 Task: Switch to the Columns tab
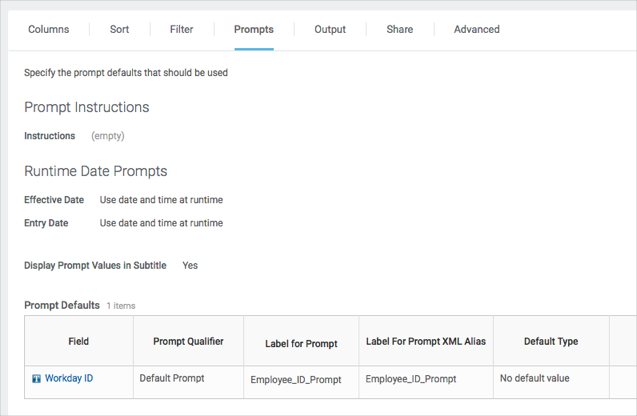click(48, 29)
